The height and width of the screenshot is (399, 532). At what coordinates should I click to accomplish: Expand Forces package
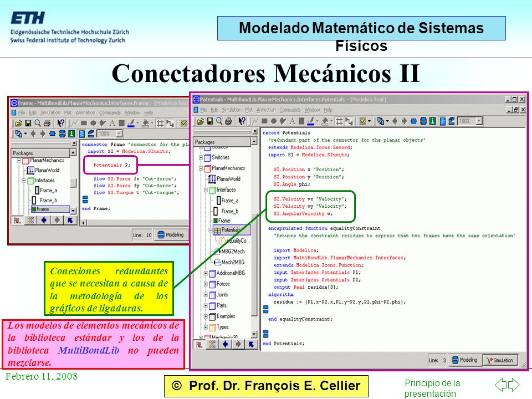click(206, 284)
